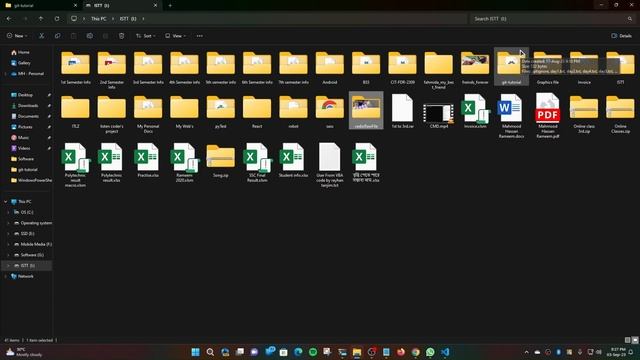Screen dimensions: 640x360
Task: Open WhatsApp from the taskbar
Action: (430, 352)
